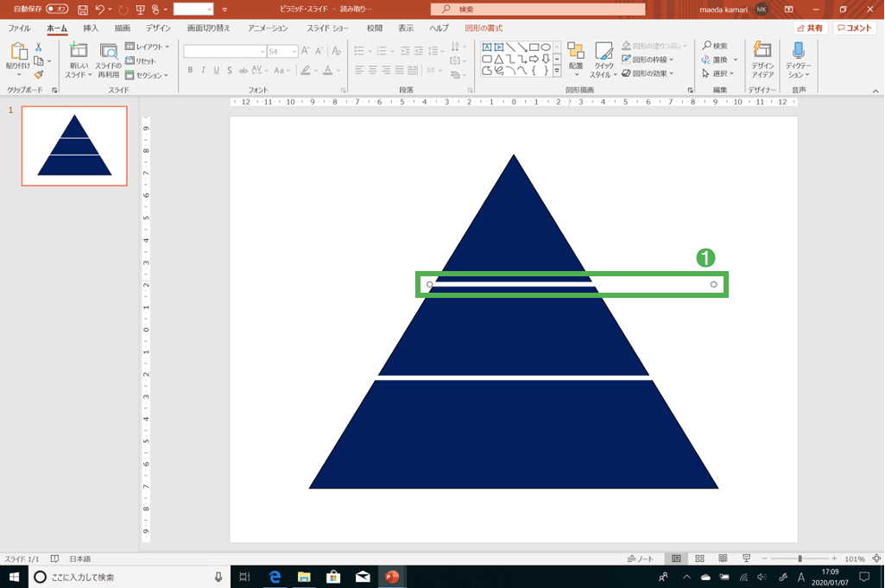Select slide 1 thumbnail
The width and height of the screenshot is (885, 588).
(x=74, y=146)
